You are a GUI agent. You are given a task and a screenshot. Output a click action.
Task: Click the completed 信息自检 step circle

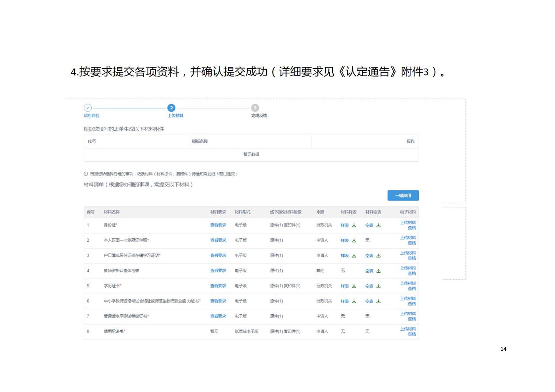point(88,108)
